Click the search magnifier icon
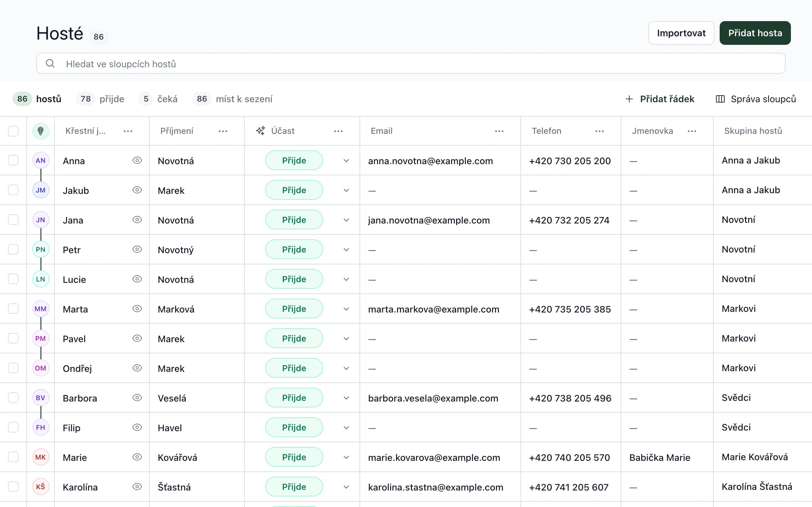 pyautogui.click(x=50, y=63)
